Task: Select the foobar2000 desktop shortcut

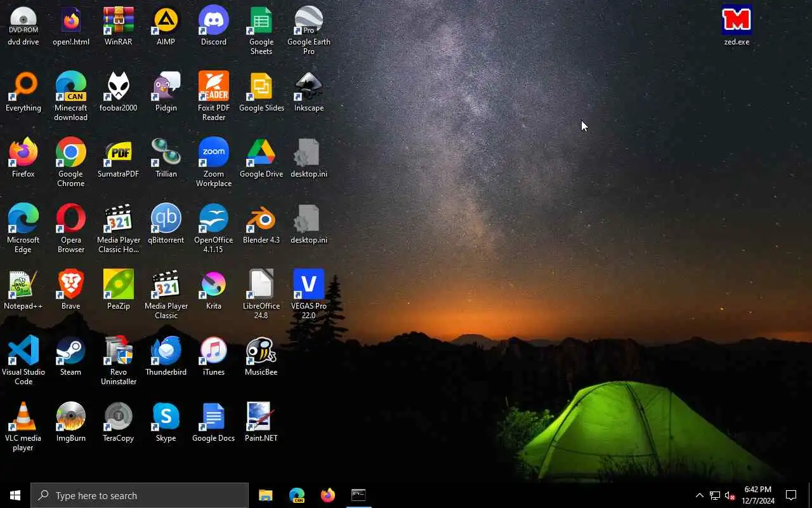Action: point(119,92)
